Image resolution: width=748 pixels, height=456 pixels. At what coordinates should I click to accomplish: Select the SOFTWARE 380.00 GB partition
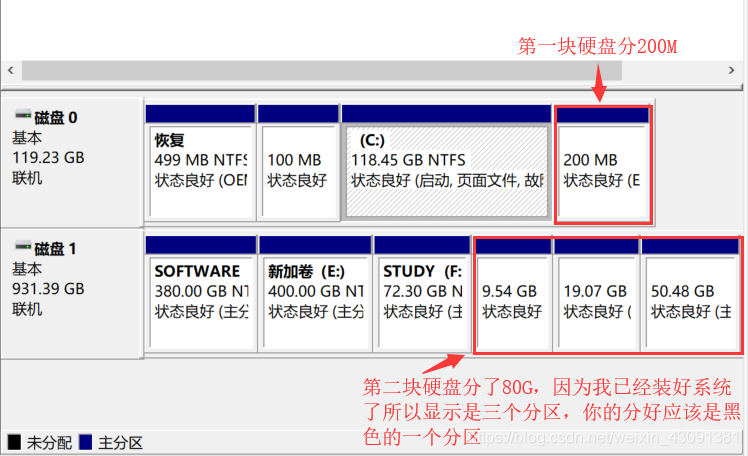(x=201, y=293)
